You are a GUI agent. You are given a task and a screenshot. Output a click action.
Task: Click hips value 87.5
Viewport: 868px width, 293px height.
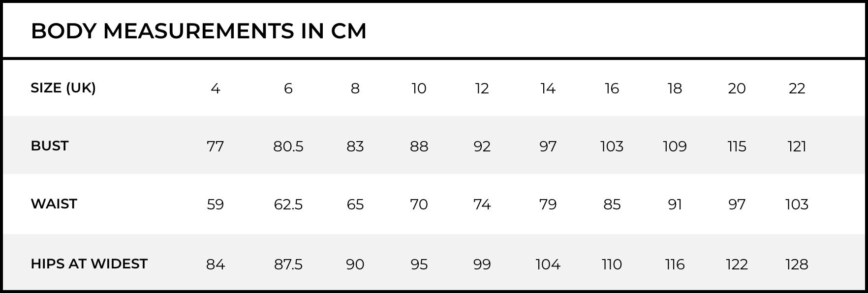(x=288, y=264)
